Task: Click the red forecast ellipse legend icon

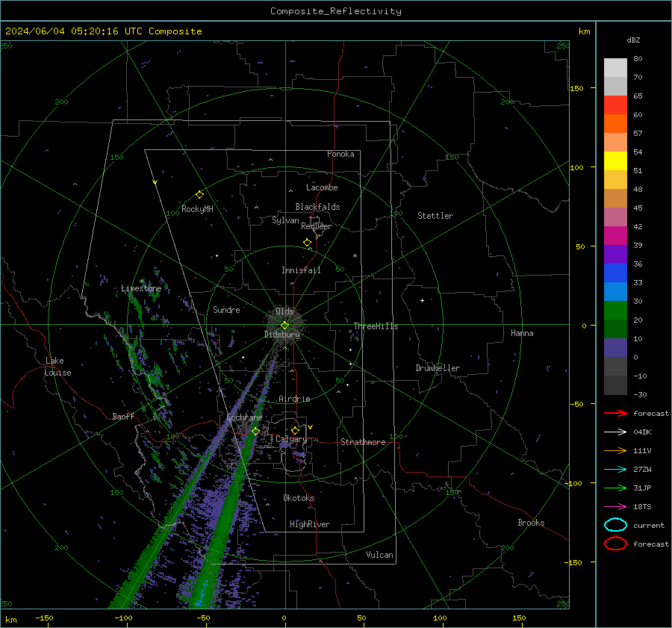Action: pos(615,544)
